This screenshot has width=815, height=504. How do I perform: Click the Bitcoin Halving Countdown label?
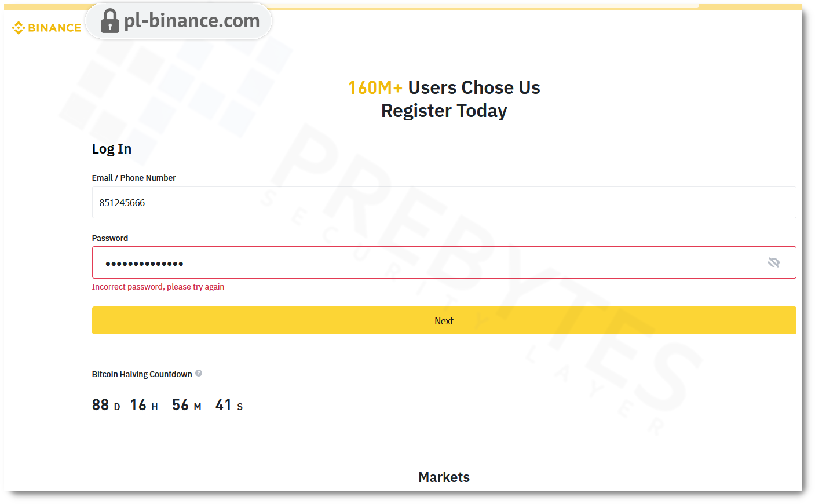142,374
